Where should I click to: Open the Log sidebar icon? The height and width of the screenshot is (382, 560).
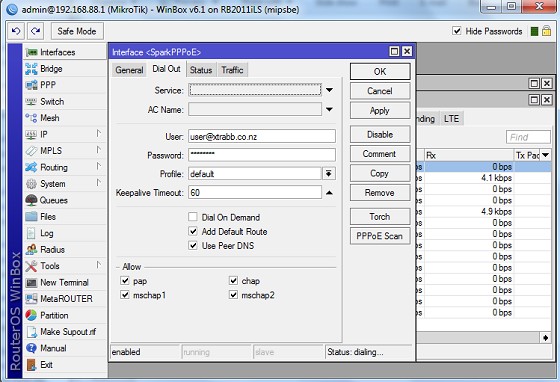coord(31,233)
